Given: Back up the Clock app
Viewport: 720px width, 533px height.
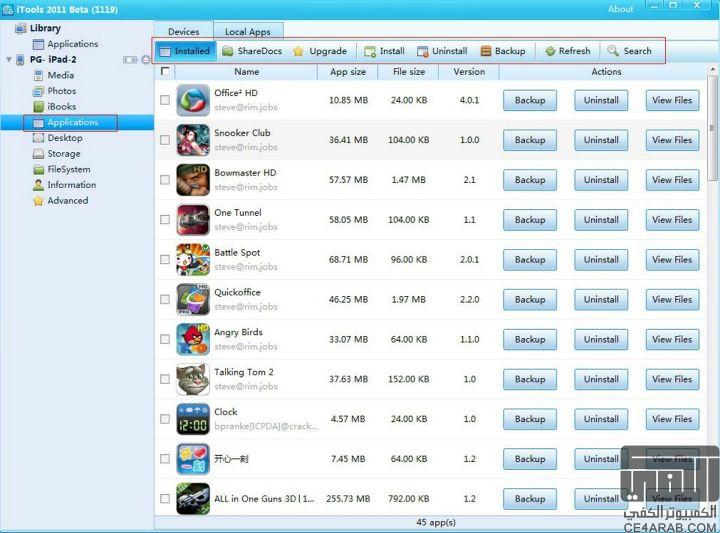Looking at the screenshot, I should point(530,419).
